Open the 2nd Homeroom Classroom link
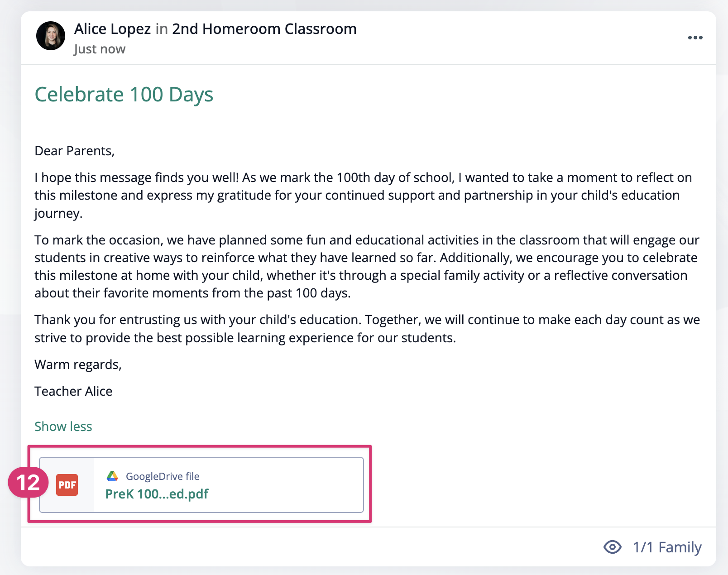 pyautogui.click(x=264, y=29)
